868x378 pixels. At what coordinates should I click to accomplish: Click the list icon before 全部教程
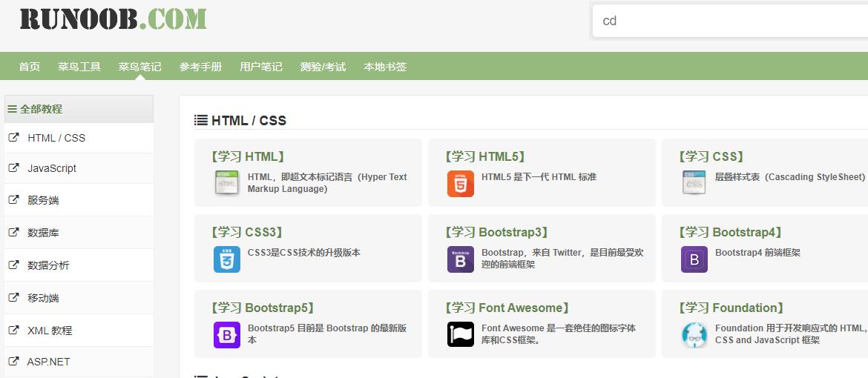pos(12,109)
